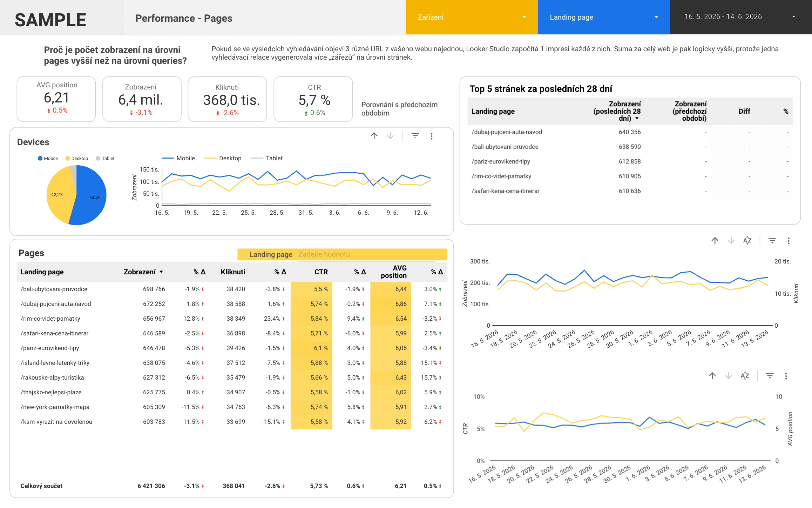Screen dimensions: 812x508
Task: Select the AVG position scorecard 6,21
Action: [x=56, y=99]
